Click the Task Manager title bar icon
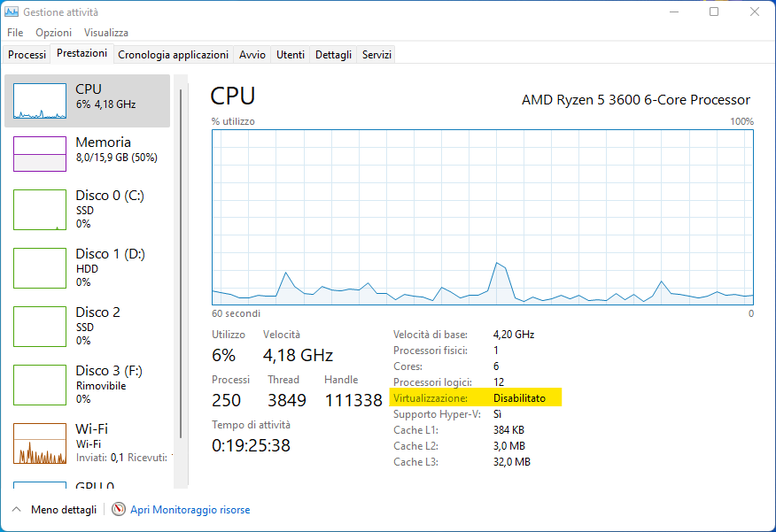The width and height of the screenshot is (776, 532). pos(12,12)
